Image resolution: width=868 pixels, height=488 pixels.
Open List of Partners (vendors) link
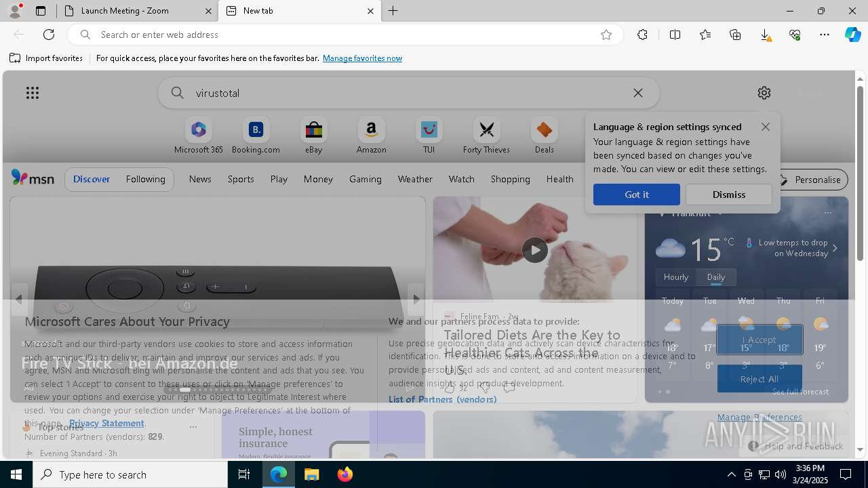click(x=442, y=399)
